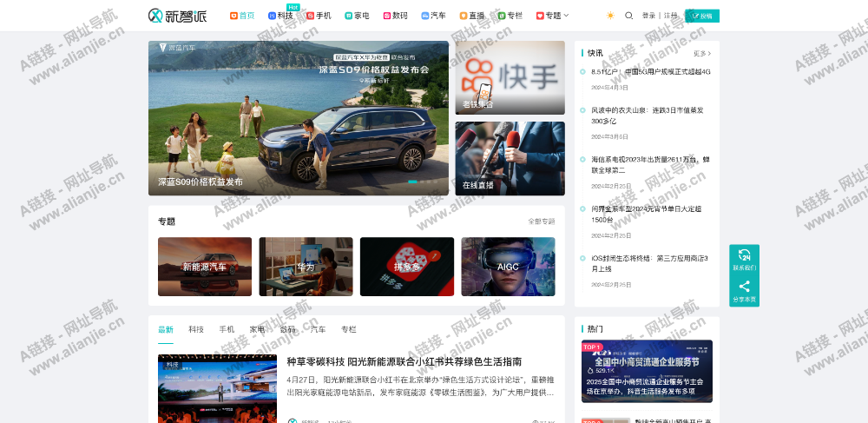Go to the 科技 nav section
The width and height of the screenshot is (868, 423).
(280, 16)
